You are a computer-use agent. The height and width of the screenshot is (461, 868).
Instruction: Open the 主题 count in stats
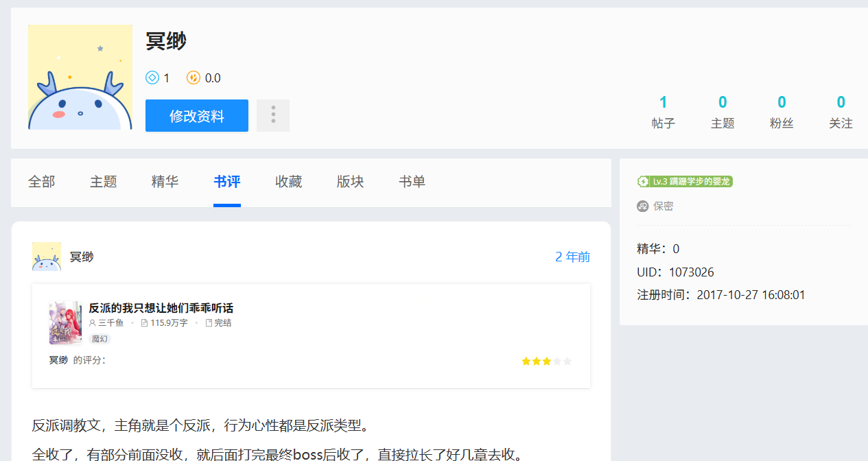pyautogui.click(x=723, y=113)
